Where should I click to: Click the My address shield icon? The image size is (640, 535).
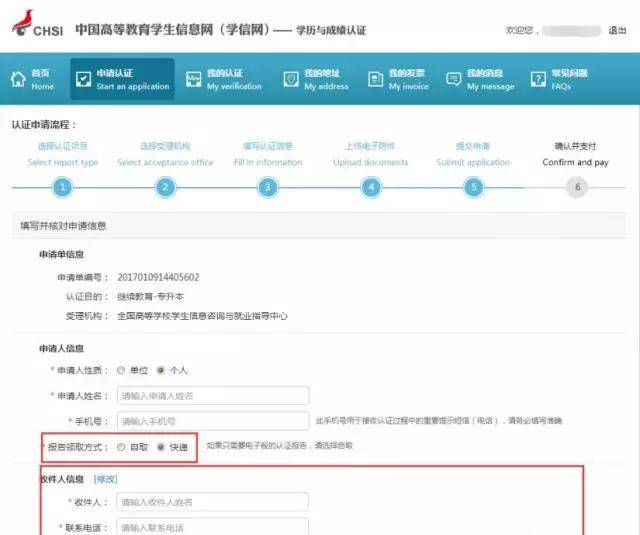291,80
